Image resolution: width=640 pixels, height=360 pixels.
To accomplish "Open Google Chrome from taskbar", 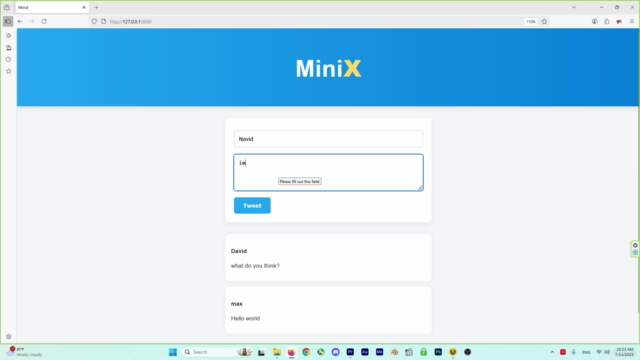I will [306, 352].
